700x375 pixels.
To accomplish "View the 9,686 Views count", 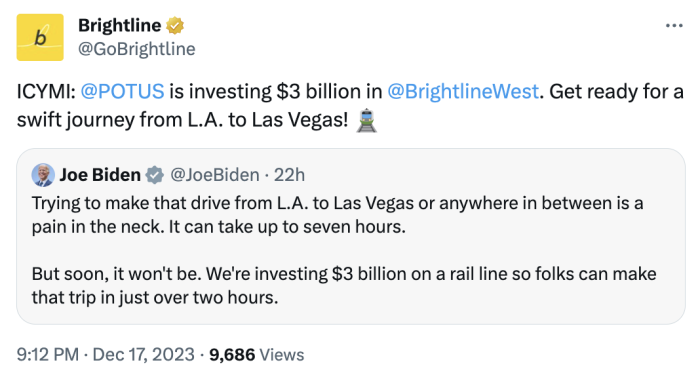I will click(257, 354).
